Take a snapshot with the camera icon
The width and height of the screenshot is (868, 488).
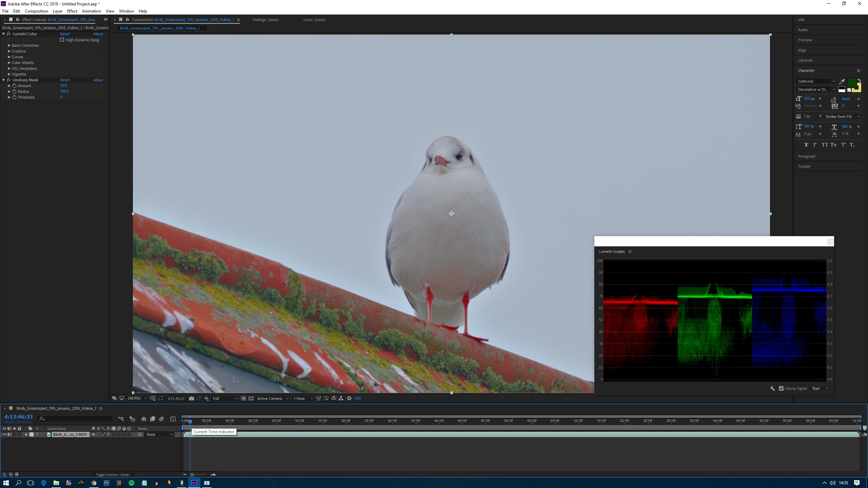[192, 399]
